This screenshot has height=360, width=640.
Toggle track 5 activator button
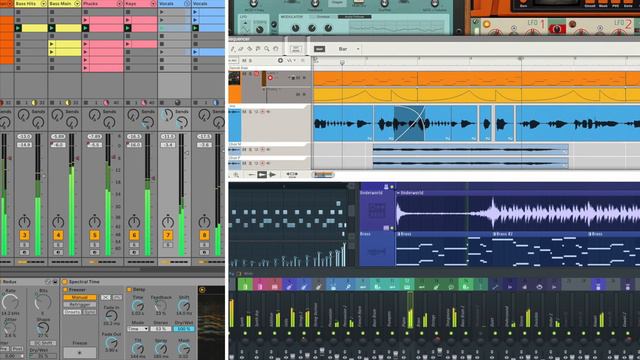[94, 235]
